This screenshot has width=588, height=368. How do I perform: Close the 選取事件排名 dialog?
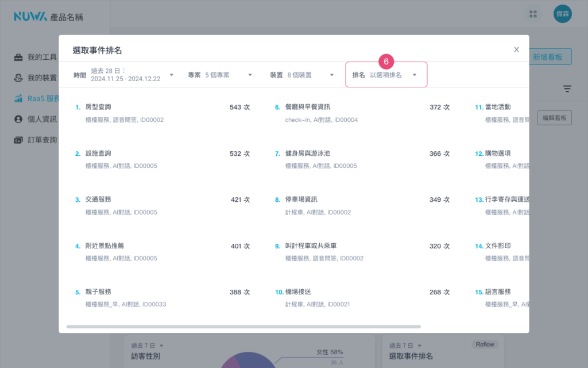coord(516,49)
